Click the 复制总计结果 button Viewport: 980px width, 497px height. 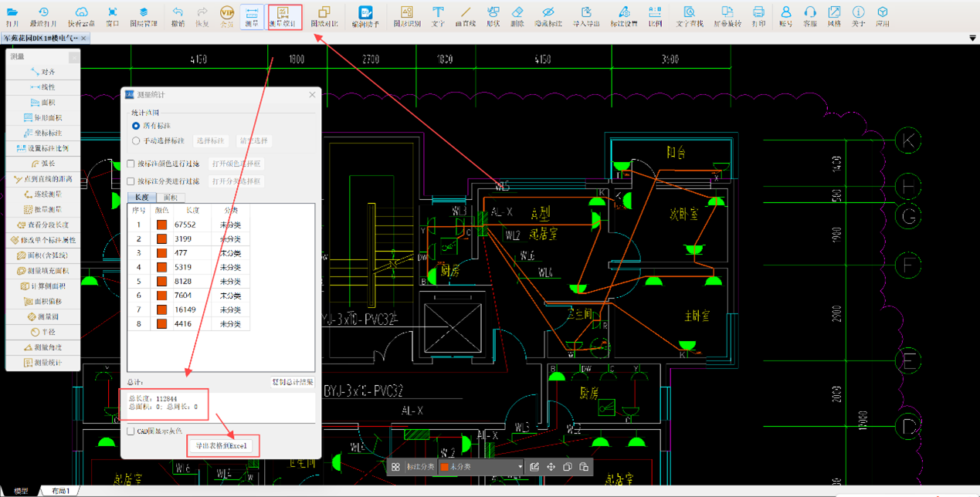point(292,383)
